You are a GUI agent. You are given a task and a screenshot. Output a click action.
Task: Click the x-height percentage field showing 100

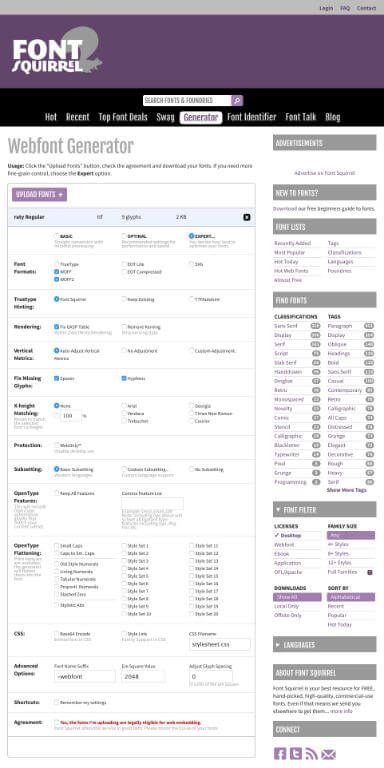pyautogui.click(x=71, y=416)
